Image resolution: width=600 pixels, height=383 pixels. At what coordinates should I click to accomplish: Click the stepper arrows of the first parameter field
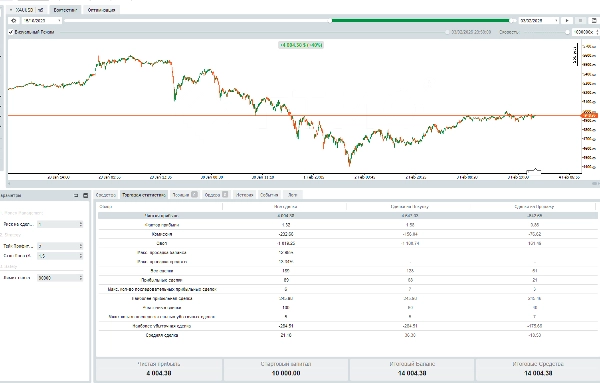[81, 224]
